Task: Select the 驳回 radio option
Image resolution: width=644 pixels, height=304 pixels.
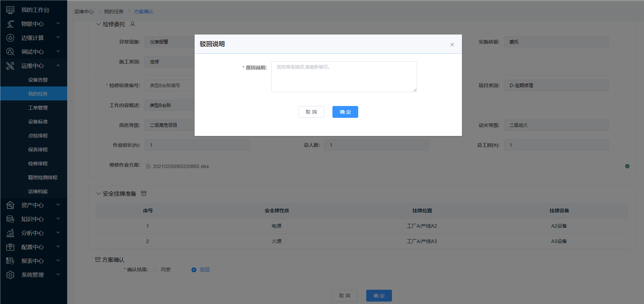Action: pyautogui.click(x=194, y=270)
